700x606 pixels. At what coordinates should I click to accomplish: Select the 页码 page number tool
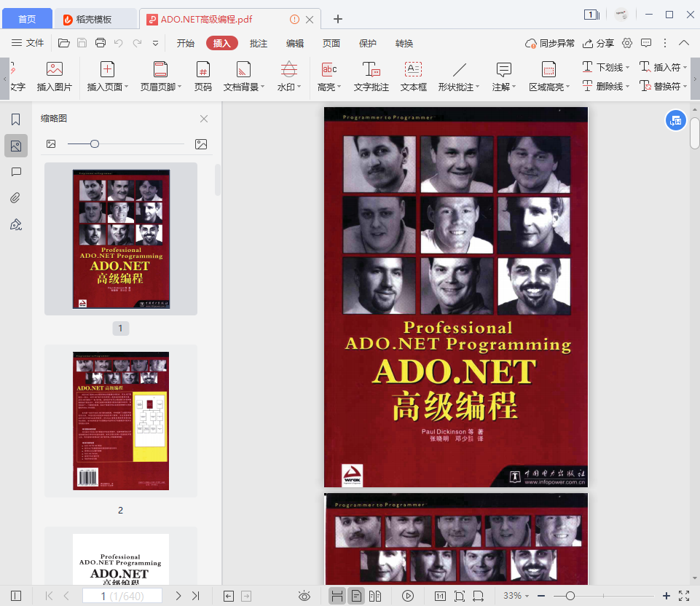pos(202,76)
